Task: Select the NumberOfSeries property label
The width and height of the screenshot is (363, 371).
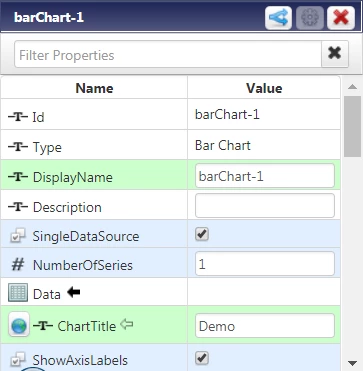Action: pos(82,265)
